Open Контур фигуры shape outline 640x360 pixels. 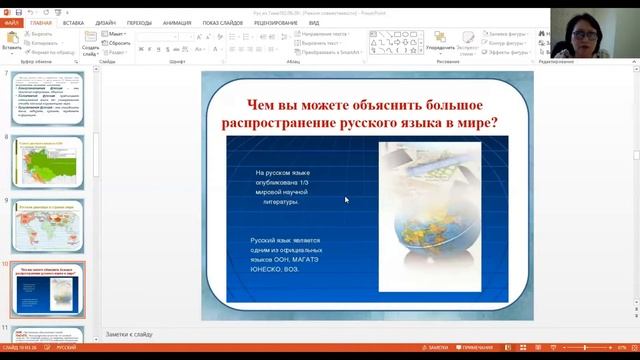click(x=504, y=43)
